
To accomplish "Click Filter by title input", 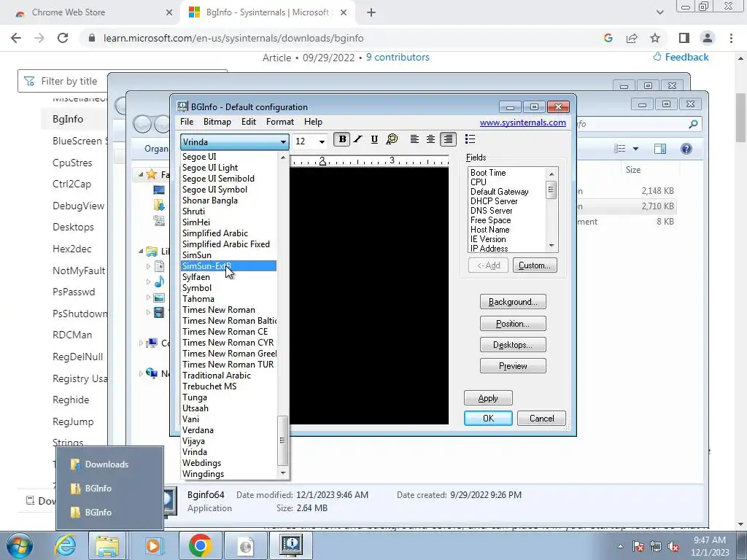I will [x=69, y=82].
